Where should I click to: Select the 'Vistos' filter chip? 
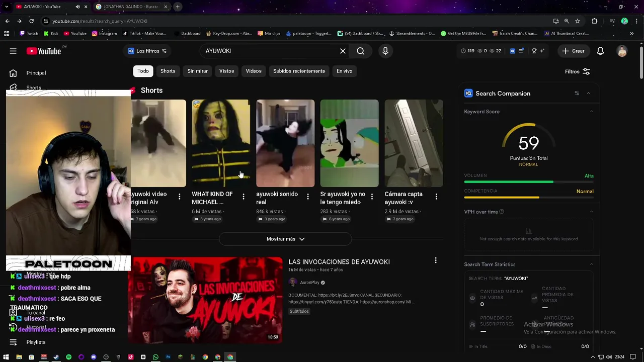coord(226,71)
